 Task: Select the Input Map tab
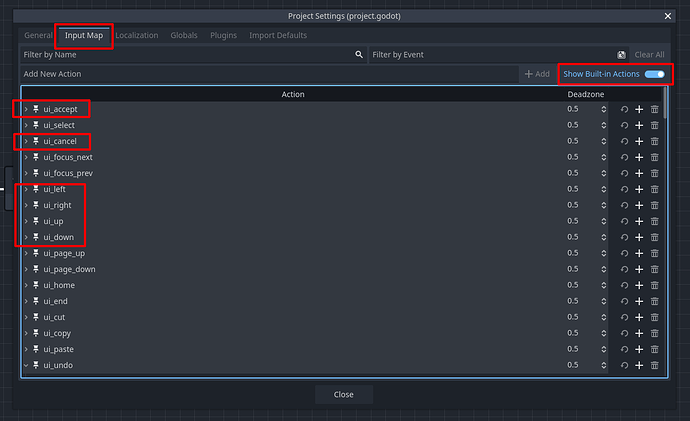[x=84, y=35]
